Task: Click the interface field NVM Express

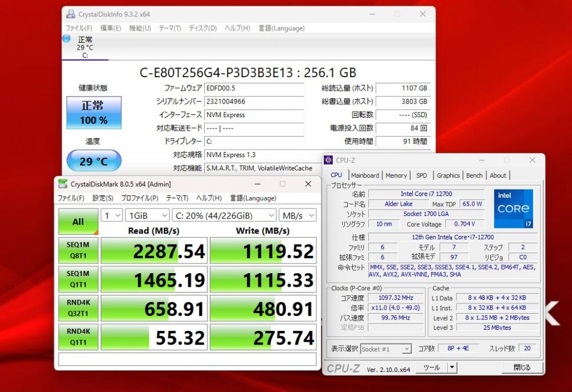Action: [x=254, y=115]
